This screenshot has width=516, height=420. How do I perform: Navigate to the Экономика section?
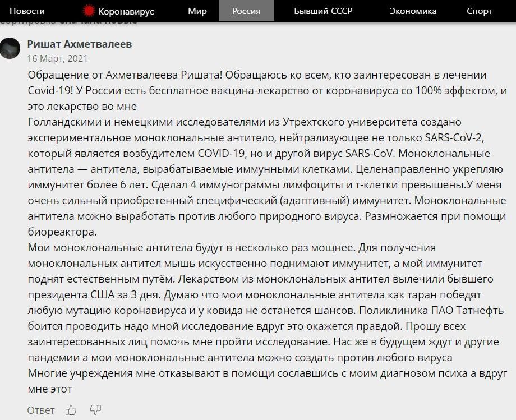[x=413, y=11]
